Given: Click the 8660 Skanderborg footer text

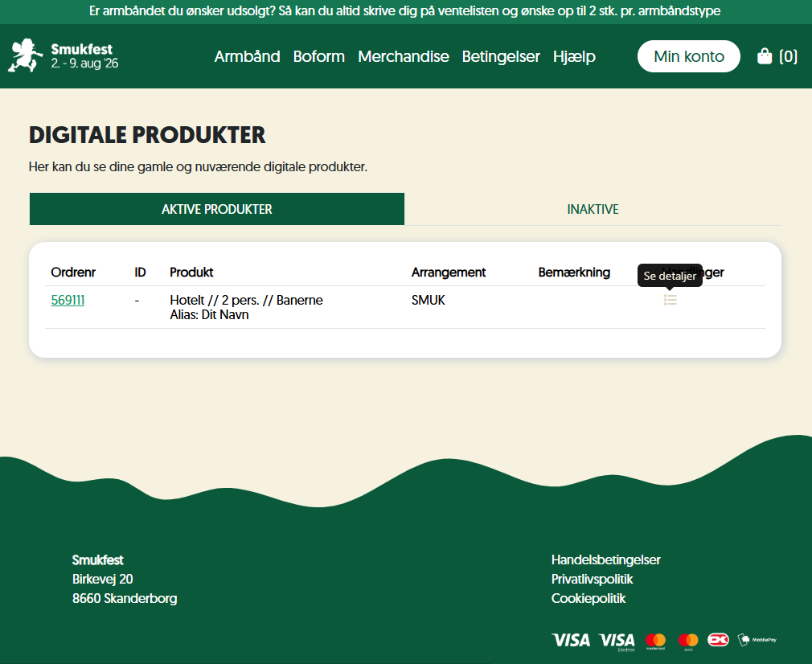Looking at the screenshot, I should [125, 598].
